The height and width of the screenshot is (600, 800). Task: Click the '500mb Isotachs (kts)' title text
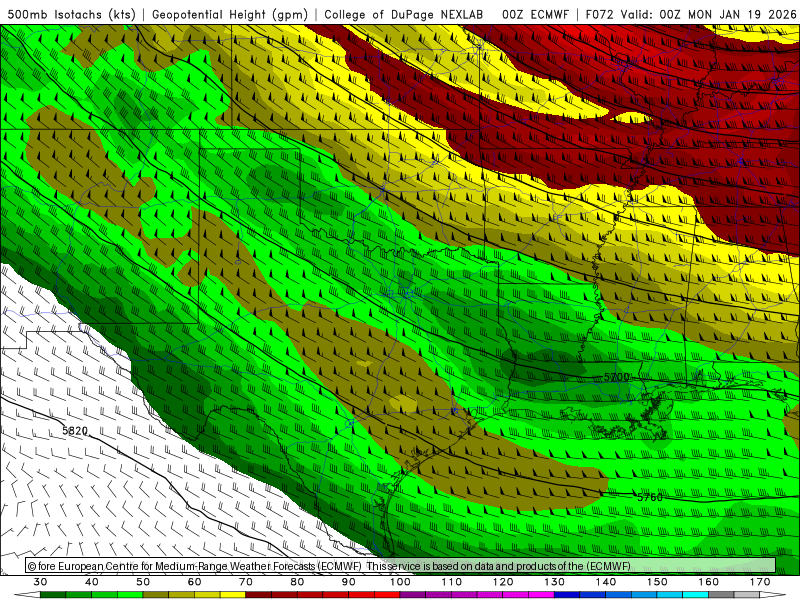point(71,14)
